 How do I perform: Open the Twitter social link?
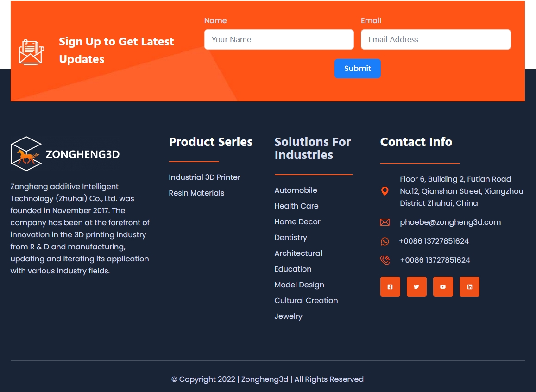[416, 287]
